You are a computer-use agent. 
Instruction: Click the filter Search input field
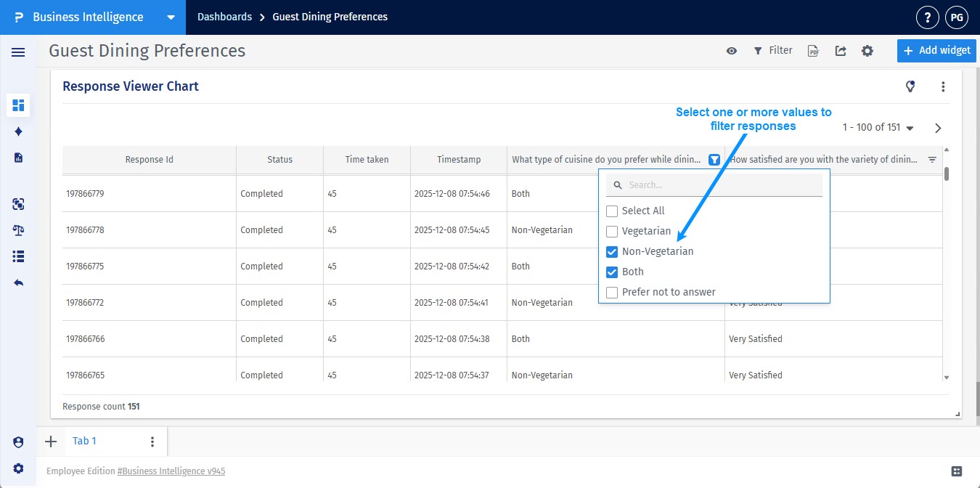tap(722, 185)
